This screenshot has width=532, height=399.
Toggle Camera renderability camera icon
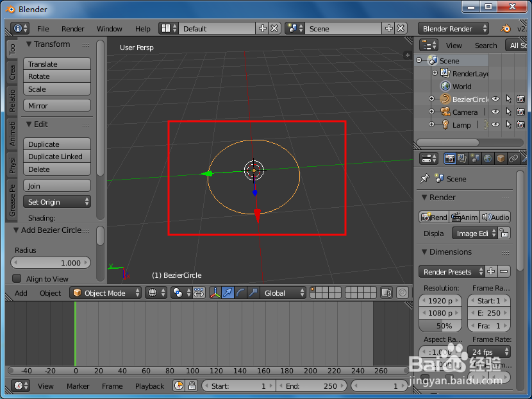click(521, 112)
